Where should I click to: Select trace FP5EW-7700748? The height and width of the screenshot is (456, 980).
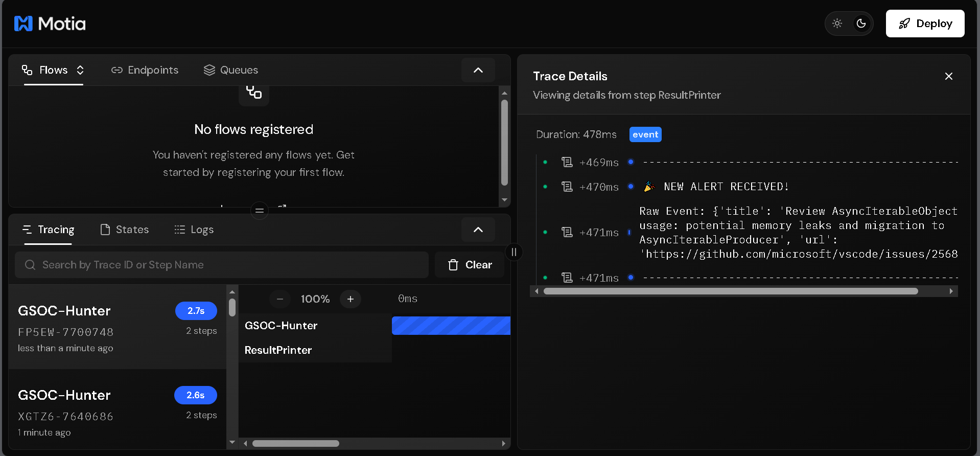118,327
